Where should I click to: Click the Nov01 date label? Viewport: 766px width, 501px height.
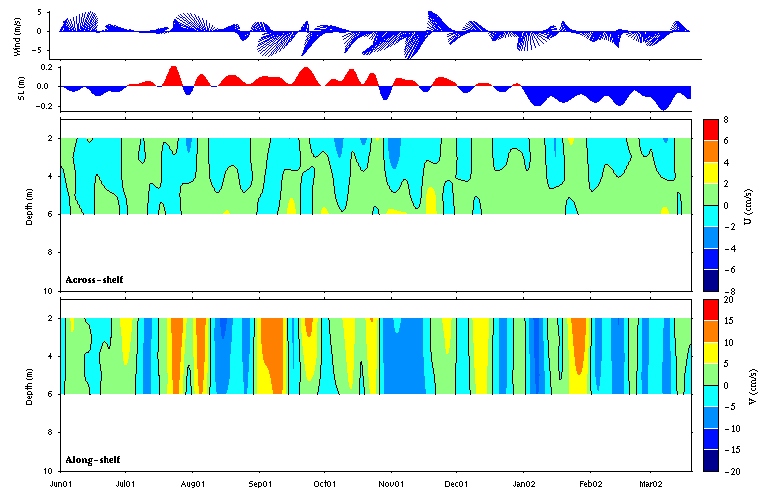click(391, 484)
